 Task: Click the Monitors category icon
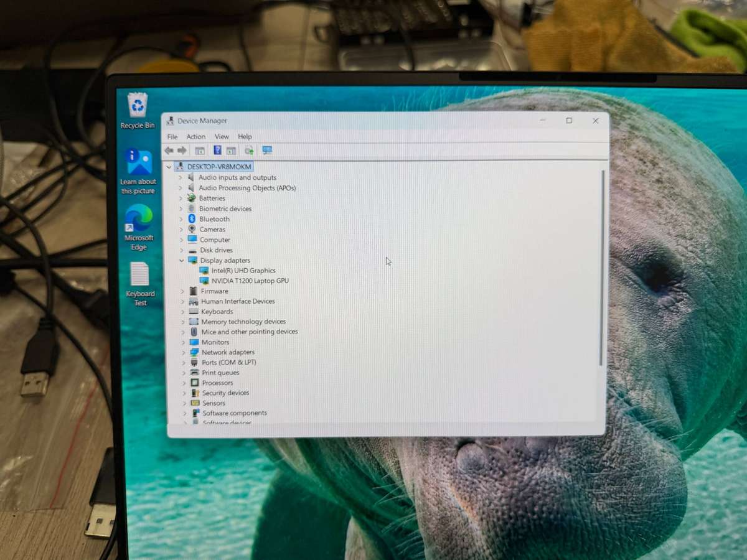194,342
